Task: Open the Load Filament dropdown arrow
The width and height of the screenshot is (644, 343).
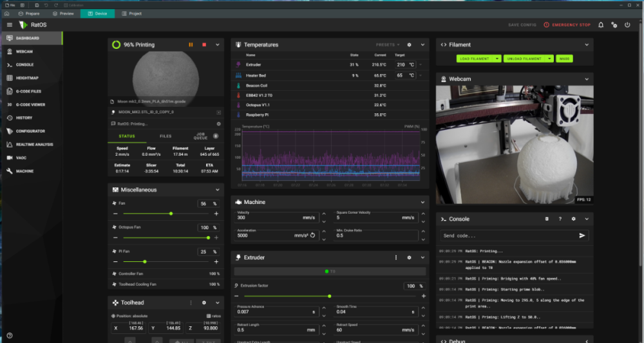Action: click(497, 59)
